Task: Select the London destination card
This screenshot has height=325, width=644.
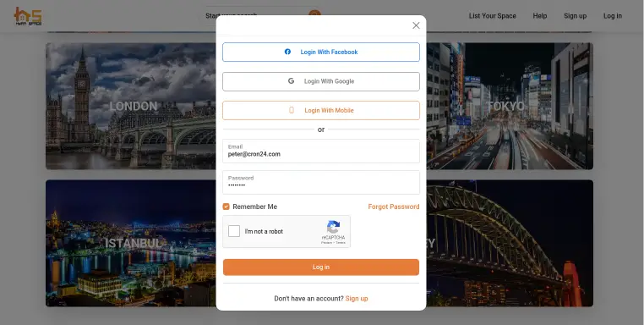Action: coord(131,106)
